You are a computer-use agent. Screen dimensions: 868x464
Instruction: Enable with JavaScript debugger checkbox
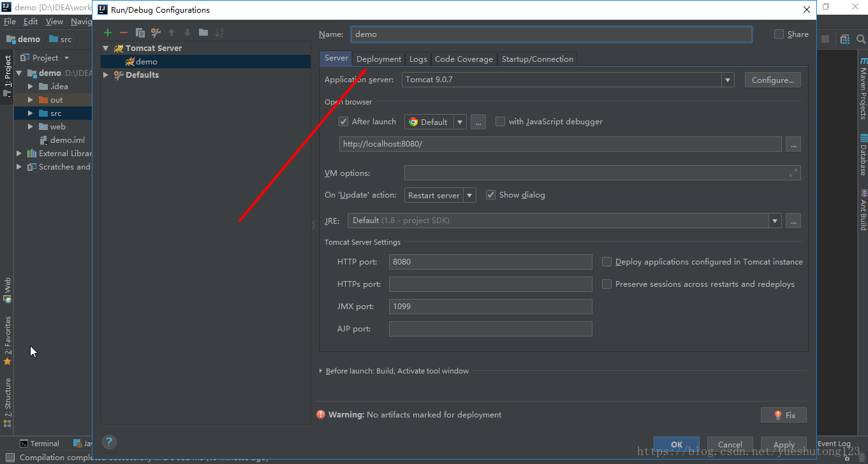pyautogui.click(x=500, y=122)
